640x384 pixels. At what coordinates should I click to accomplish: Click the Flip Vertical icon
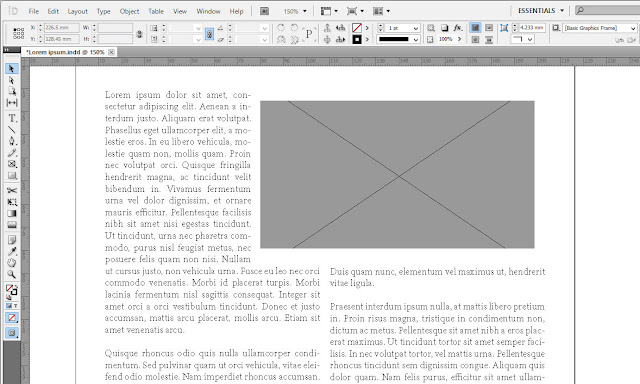294,40
